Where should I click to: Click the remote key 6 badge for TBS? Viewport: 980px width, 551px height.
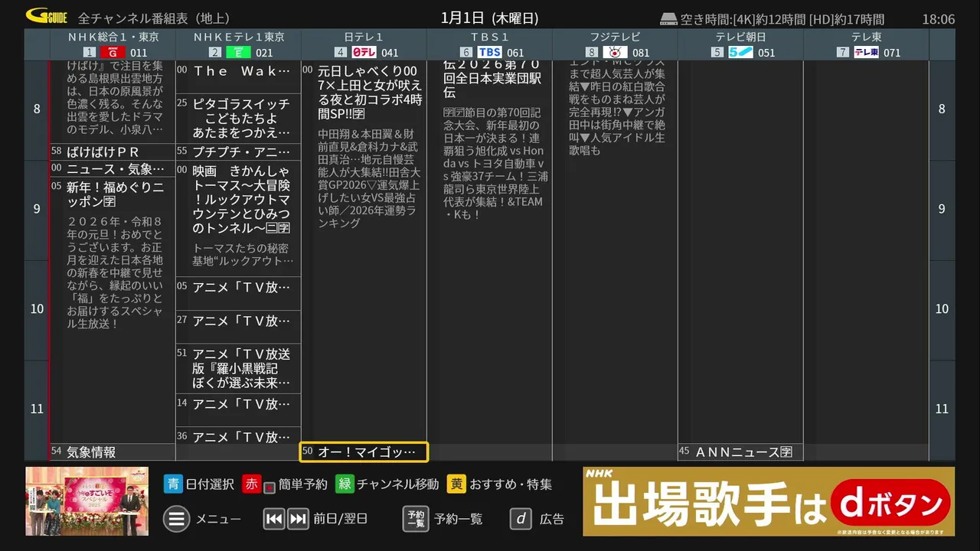pos(466,52)
